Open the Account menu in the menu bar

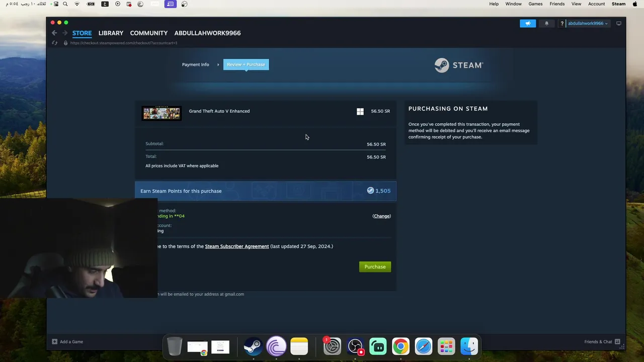(597, 4)
